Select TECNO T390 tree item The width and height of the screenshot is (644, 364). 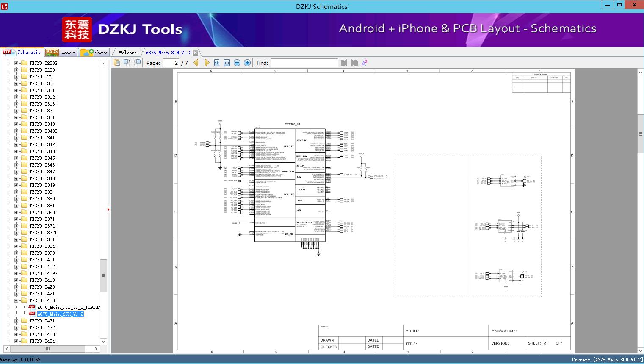[42, 253]
